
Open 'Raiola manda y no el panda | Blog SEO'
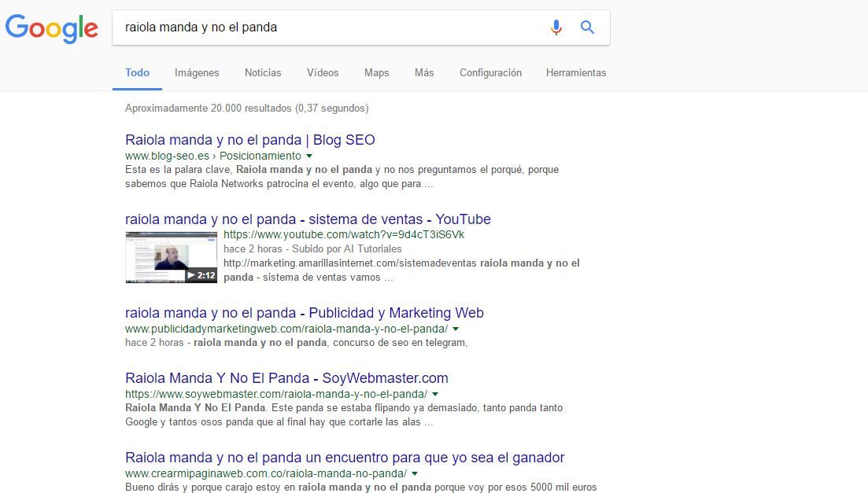[x=249, y=140]
